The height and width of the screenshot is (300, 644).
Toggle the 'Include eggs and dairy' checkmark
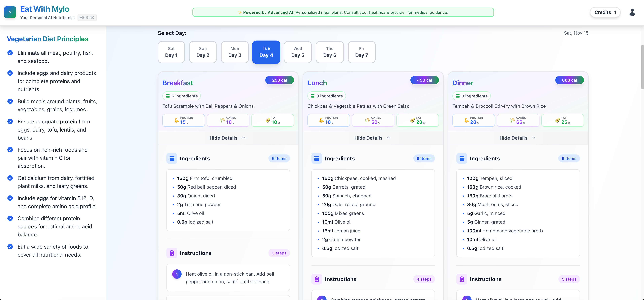pos(10,73)
